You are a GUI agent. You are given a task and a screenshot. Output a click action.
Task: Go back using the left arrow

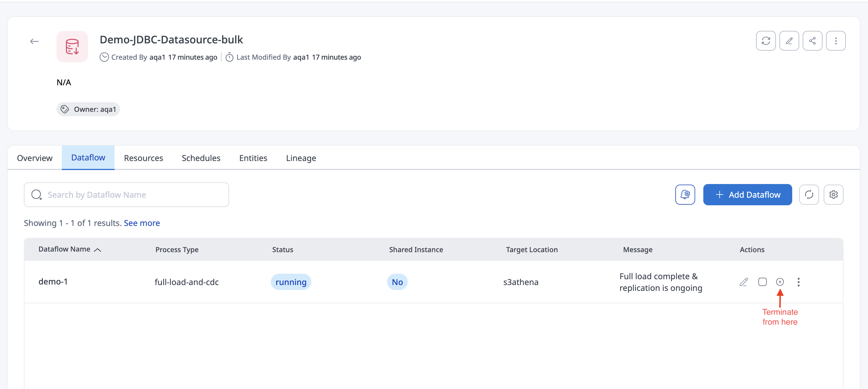point(34,41)
